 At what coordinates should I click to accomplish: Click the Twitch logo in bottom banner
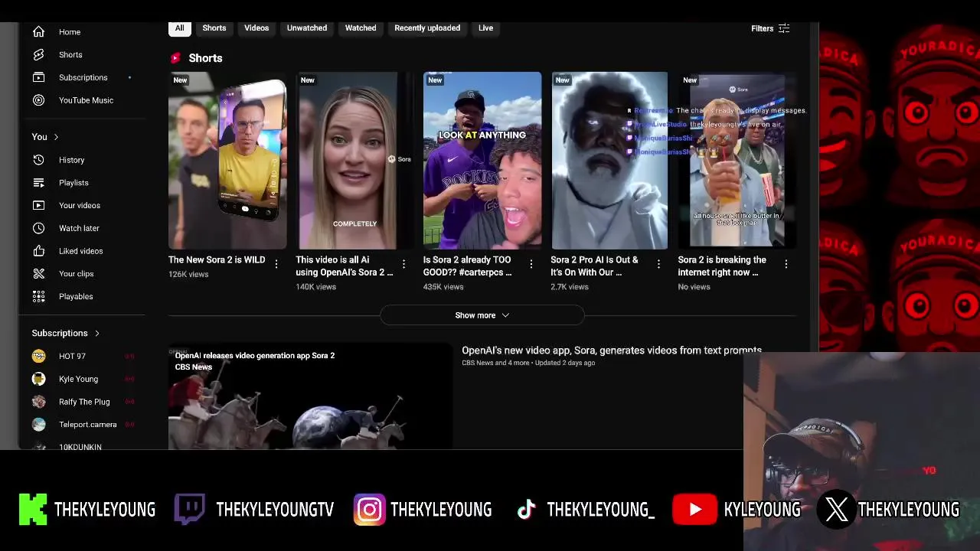[189, 510]
